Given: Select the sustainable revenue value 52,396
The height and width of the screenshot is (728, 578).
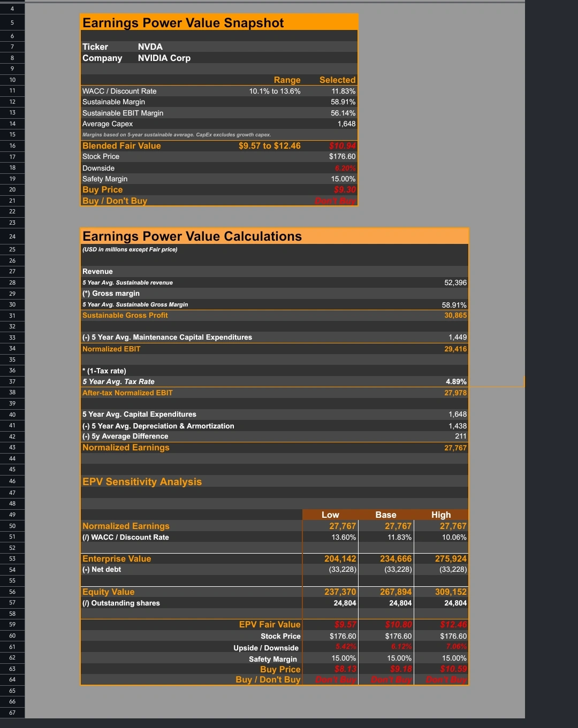Looking at the screenshot, I should [x=455, y=283].
